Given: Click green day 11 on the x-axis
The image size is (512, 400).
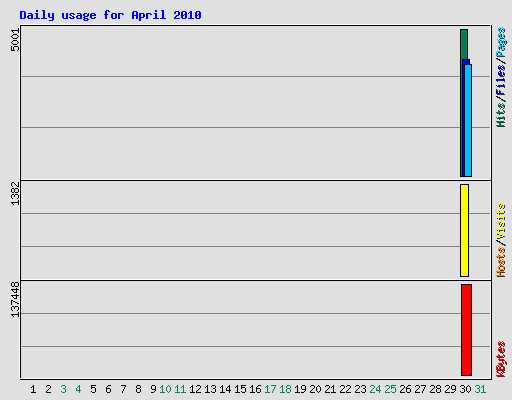Looking at the screenshot, I should click(x=180, y=389).
